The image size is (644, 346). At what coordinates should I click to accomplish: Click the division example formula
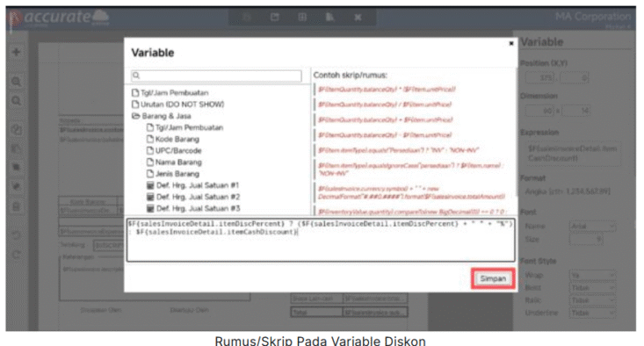tap(385, 105)
